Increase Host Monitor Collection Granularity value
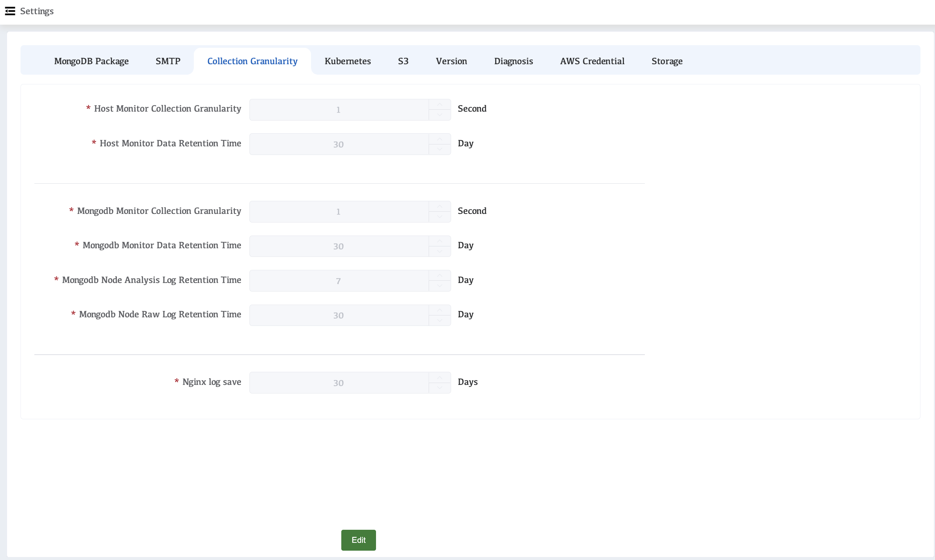The height and width of the screenshot is (560, 935). click(439, 105)
